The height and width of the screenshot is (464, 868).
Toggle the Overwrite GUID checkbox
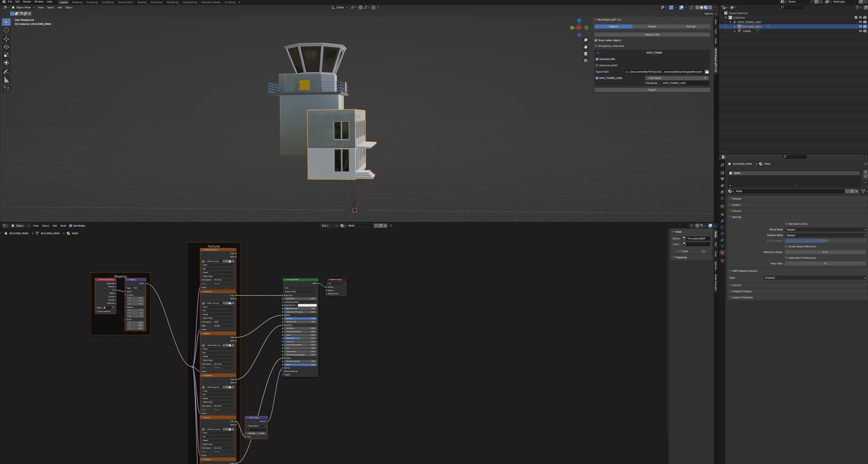pyautogui.click(x=597, y=66)
